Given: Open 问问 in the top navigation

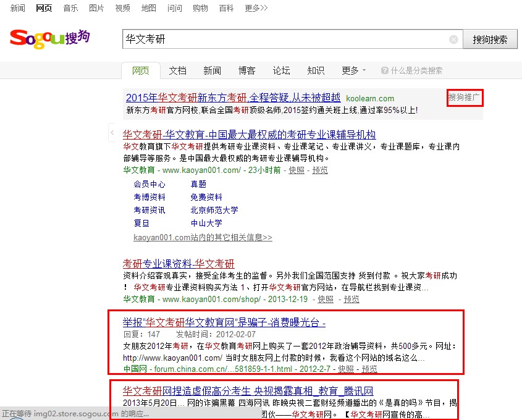Looking at the screenshot, I should click(174, 8).
